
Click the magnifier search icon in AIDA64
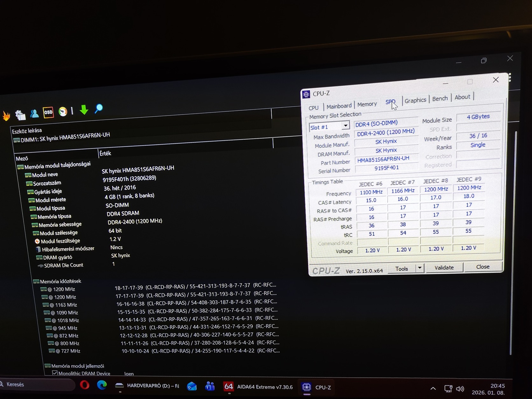99,109
